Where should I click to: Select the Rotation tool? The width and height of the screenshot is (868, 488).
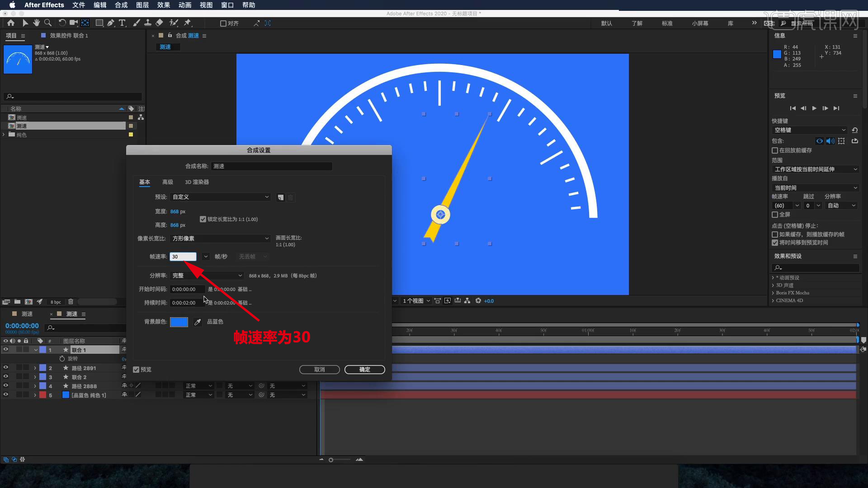click(62, 23)
